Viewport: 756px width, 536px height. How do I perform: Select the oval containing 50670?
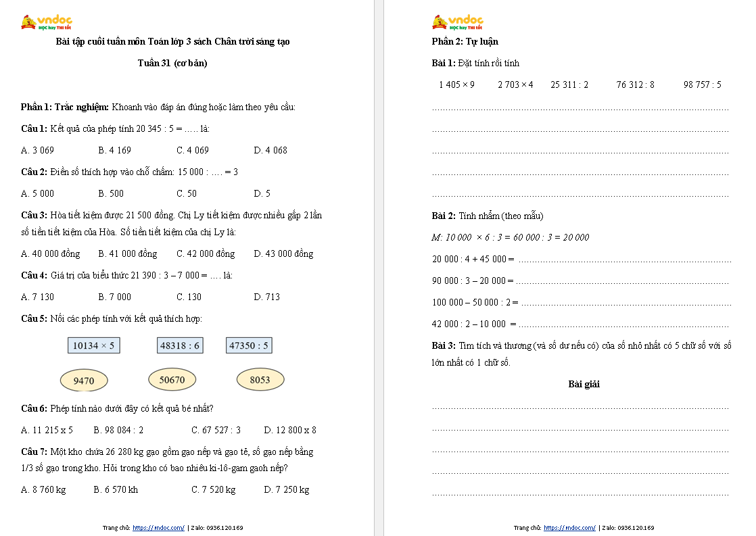(x=172, y=380)
